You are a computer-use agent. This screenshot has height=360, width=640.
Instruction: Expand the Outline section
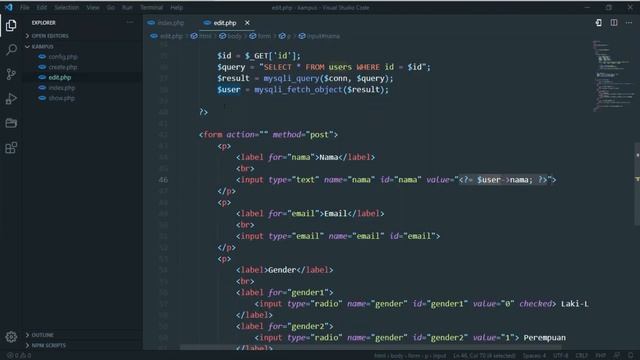[x=40, y=335]
